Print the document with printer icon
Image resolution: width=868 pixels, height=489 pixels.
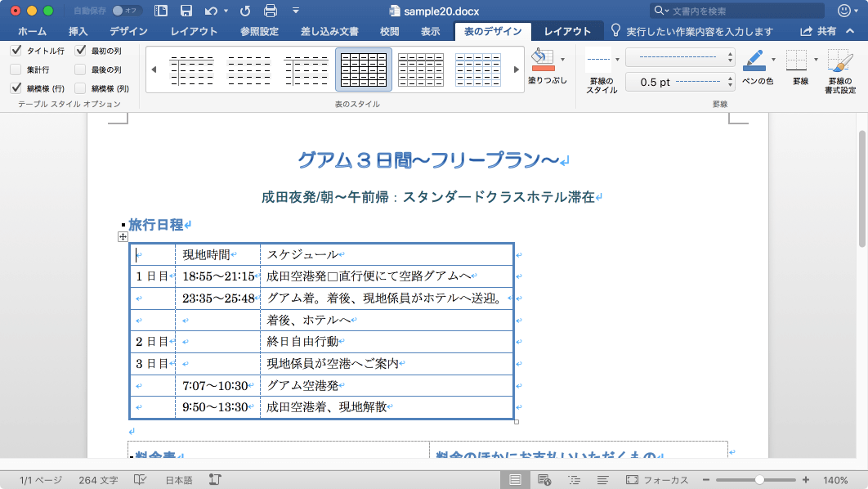[x=271, y=11]
